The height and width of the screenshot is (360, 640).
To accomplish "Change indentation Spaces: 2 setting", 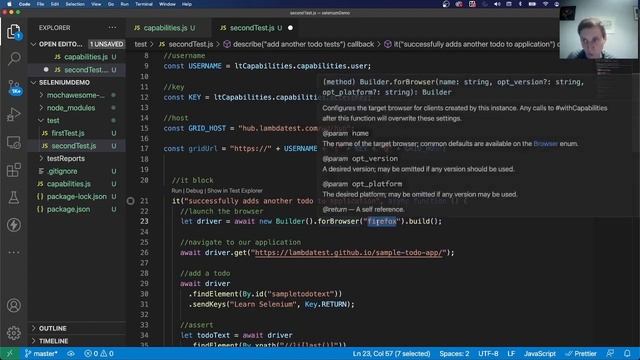I will click(x=454, y=353).
